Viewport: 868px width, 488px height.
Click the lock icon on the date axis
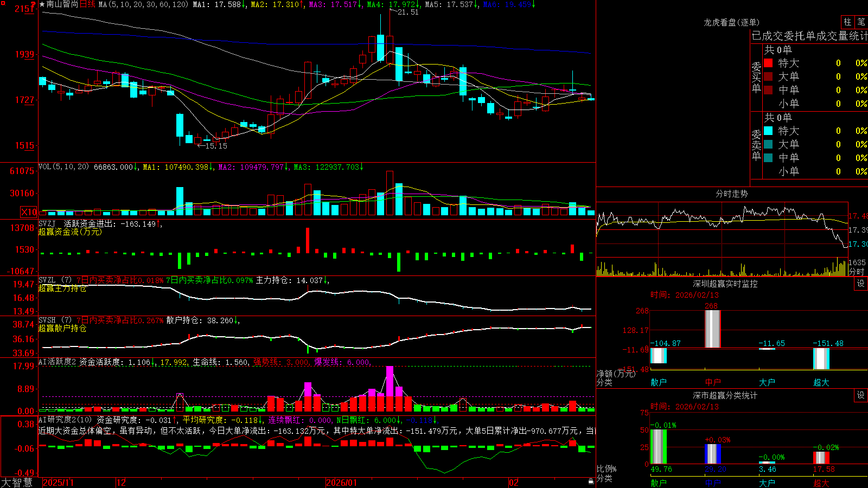[x=591, y=481]
